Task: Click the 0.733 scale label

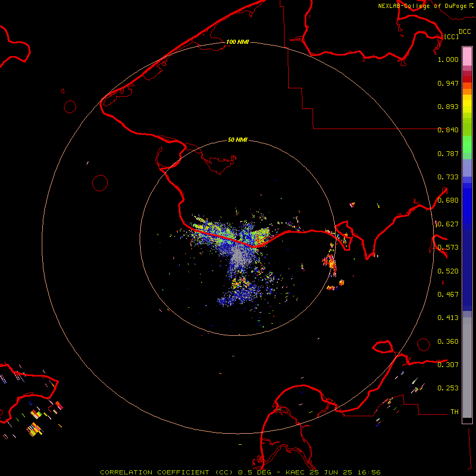Action: click(448, 177)
